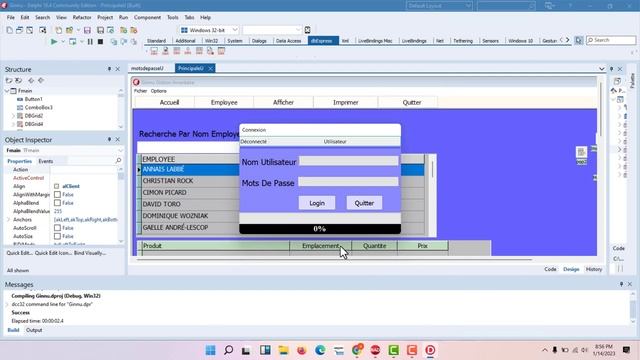Switch to motodepasseU editor tab
The image size is (640, 360).
tap(147, 68)
